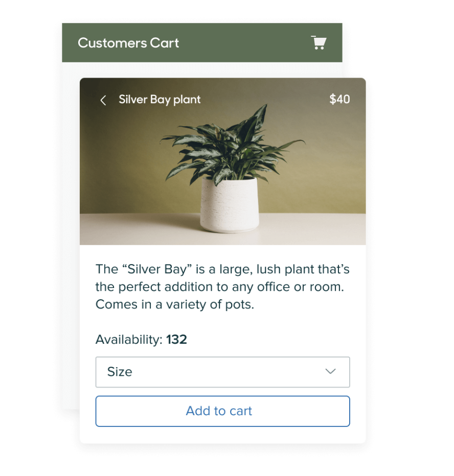Click the product description paragraph
The image size is (454, 476).
click(x=222, y=286)
